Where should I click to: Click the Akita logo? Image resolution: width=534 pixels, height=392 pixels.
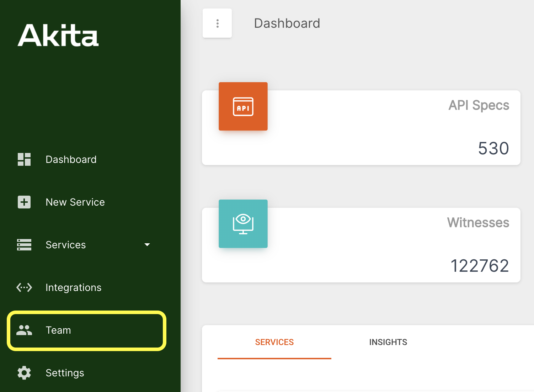click(x=58, y=35)
